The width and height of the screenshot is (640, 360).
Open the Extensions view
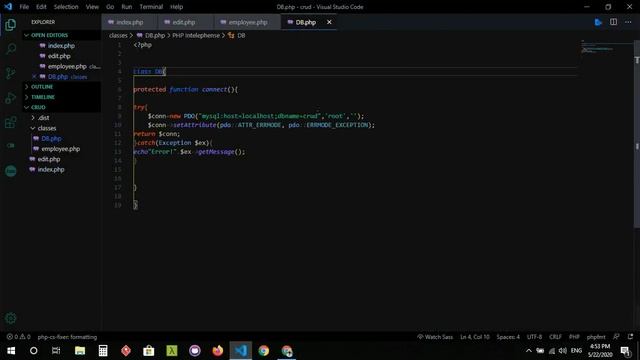[11, 122]
